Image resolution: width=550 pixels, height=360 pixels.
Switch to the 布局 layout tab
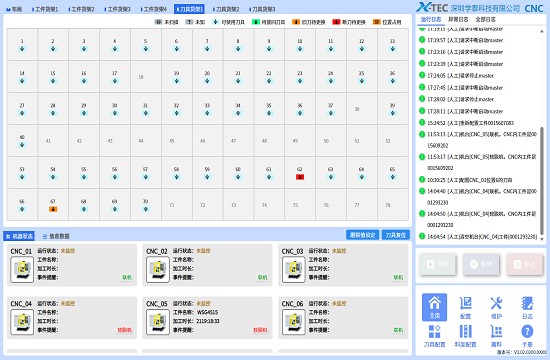(14, 9)
